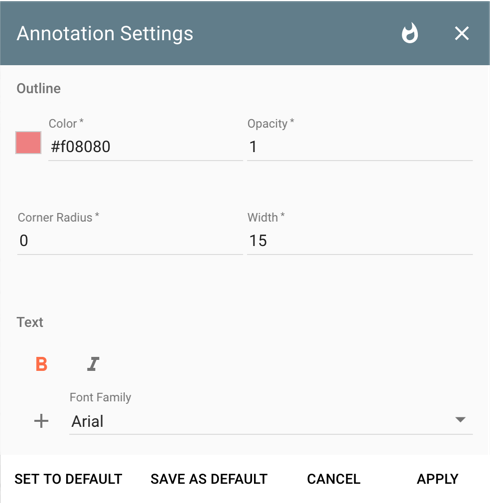
Task: Click the Font Family dropdown arrow
Action: 460,420
